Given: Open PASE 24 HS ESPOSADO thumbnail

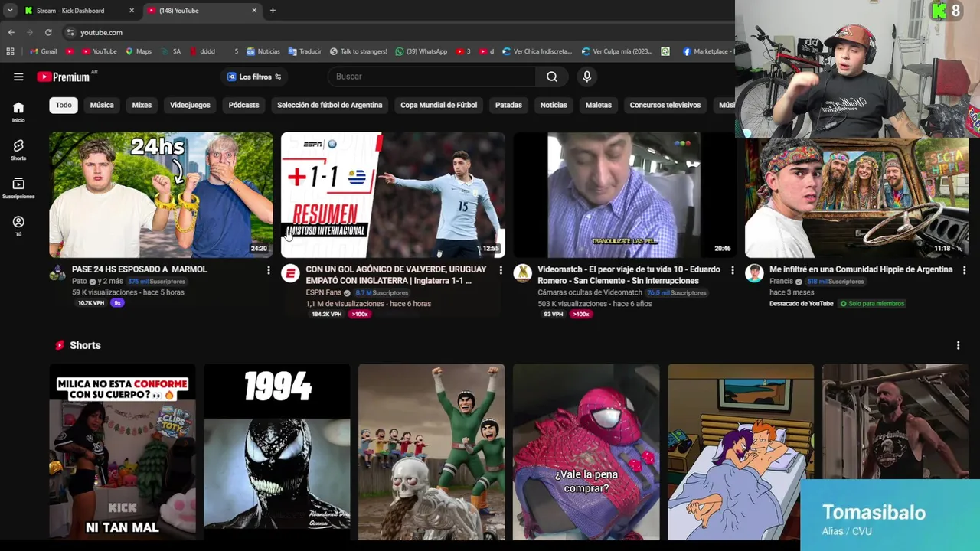Looking at the screenshot, I should tap(161, 195).
